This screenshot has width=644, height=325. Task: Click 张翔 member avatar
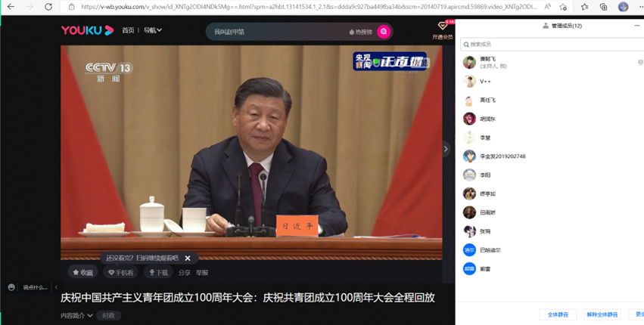469,231
